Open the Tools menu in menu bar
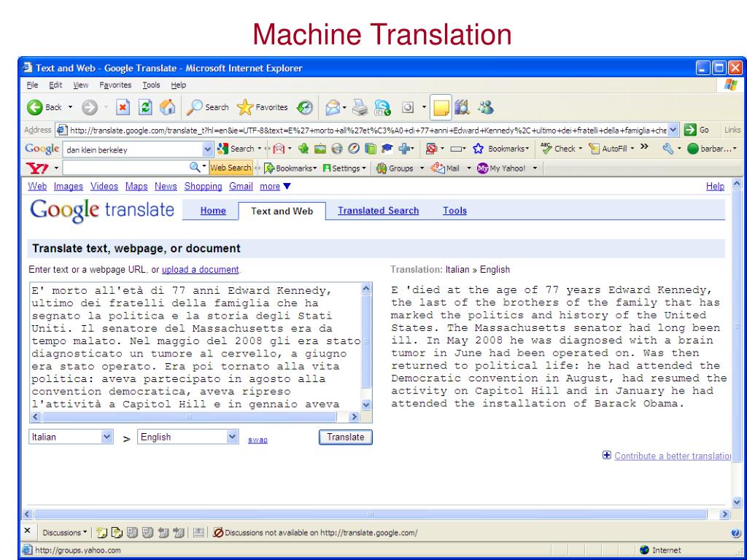Viewport: 747px width, 560px height. [151, 85]
